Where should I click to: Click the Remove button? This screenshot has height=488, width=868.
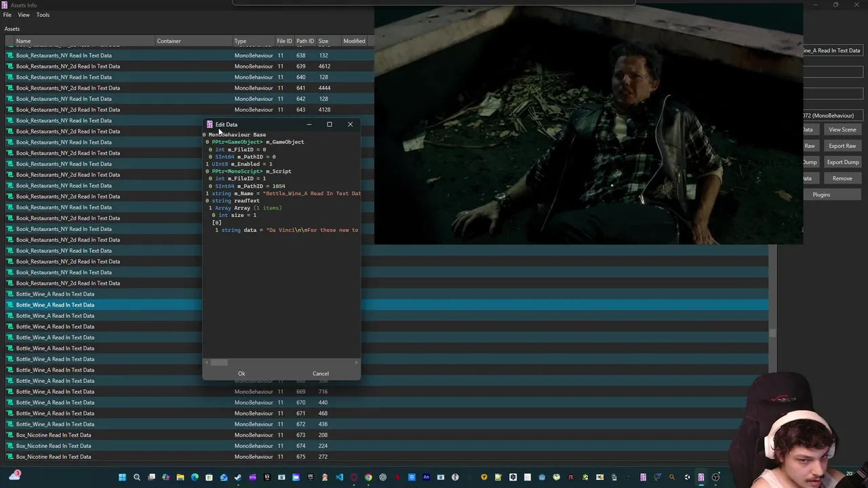tap(842, 178)
